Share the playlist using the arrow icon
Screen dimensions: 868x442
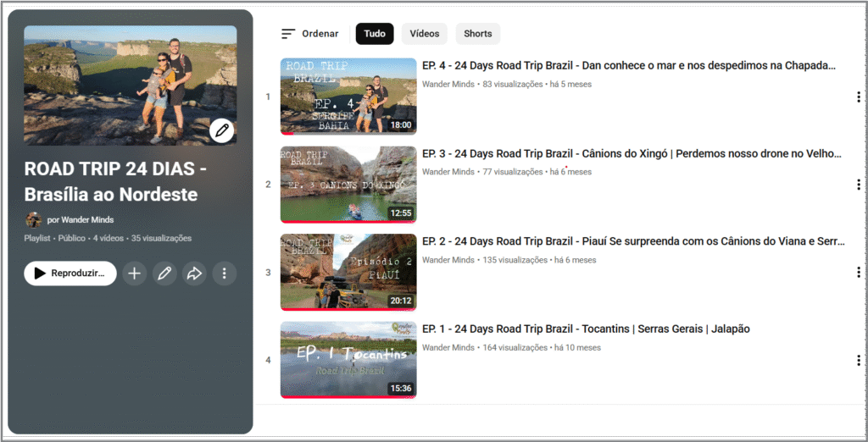click(x=194, y=273)
